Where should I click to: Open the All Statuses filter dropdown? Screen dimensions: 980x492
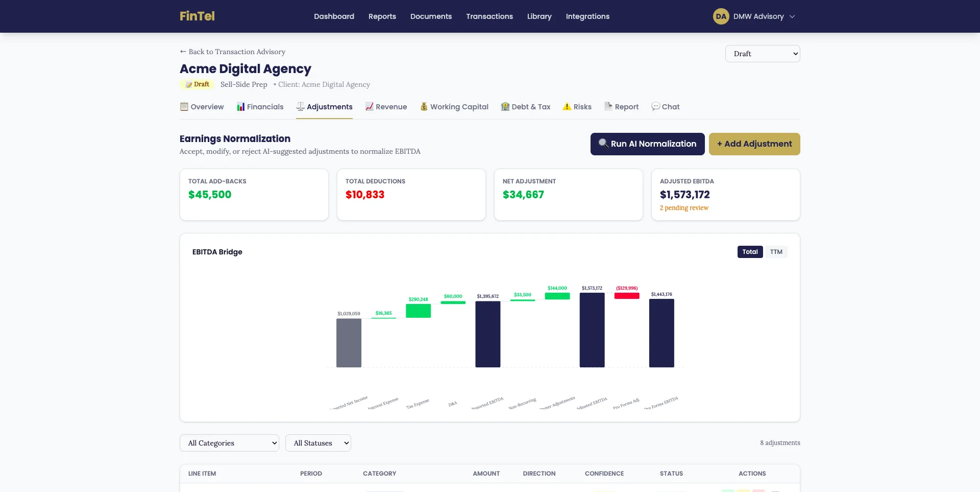pyautogui.click(x=318, y=442)
